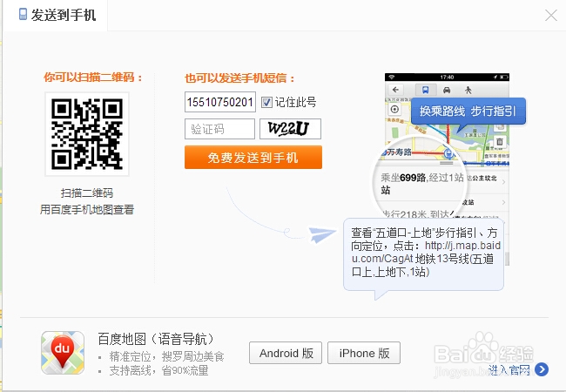Click the phone number field 15510750201

click(x=219, y=102)
